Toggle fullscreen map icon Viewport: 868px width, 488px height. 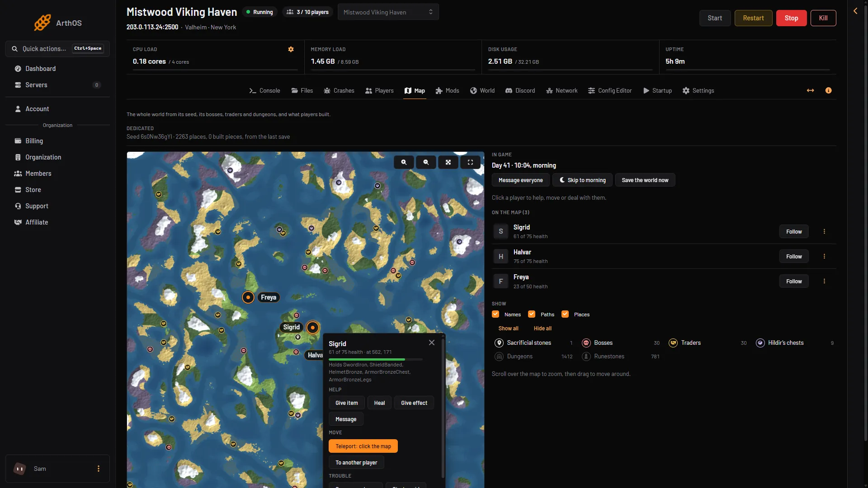tap(470, 162)
